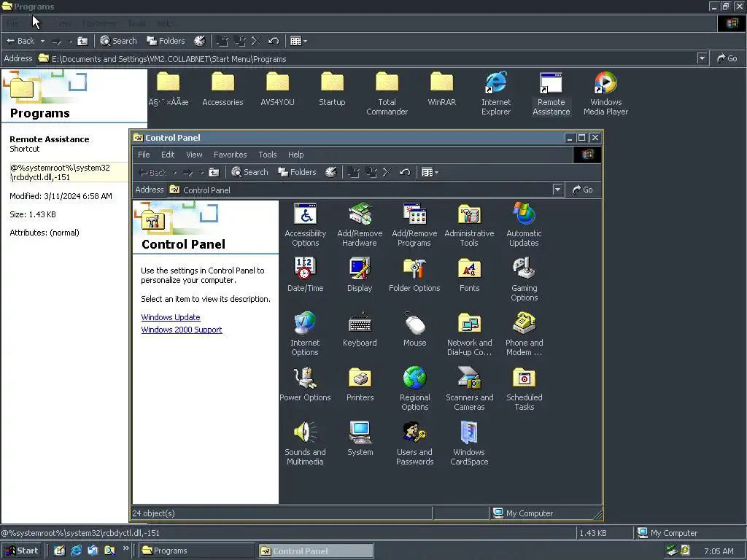Click Up folder button in Programs toolbar

(x=82, y=41)
